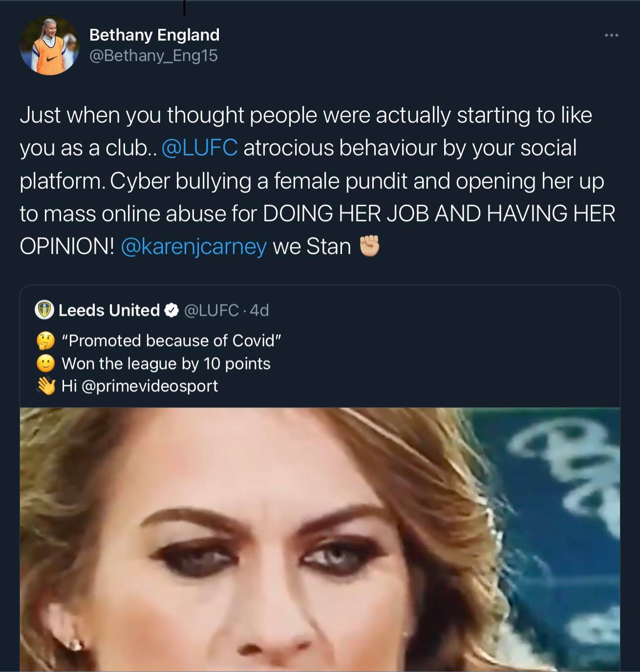Viewport: 640px width, 672px height.
Task: Open the @primevideosport mention
Action: [x=149, y=386]
